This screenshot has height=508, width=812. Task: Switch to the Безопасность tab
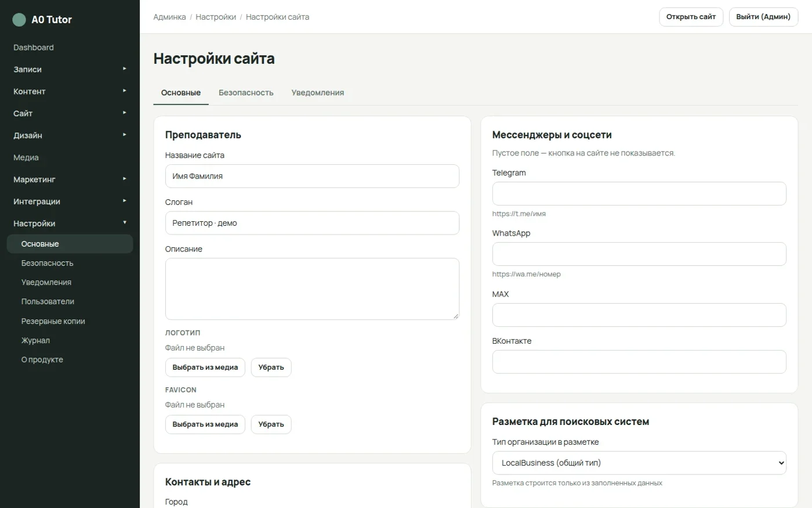pyautogui.click(x=246, y=93)
